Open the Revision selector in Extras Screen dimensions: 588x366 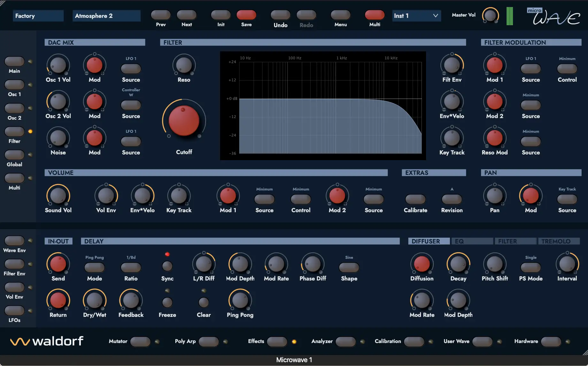click(452, 199)
